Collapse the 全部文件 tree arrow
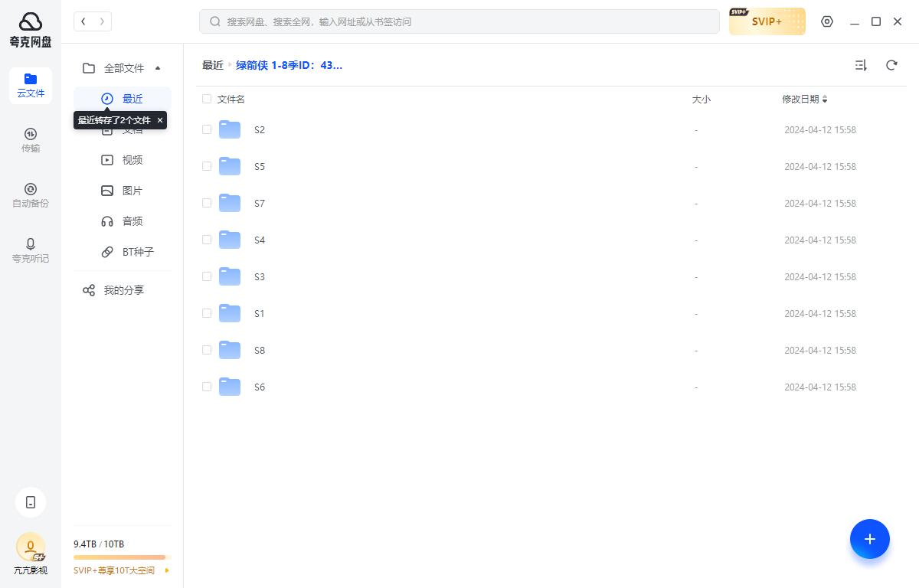 [158, 68]
